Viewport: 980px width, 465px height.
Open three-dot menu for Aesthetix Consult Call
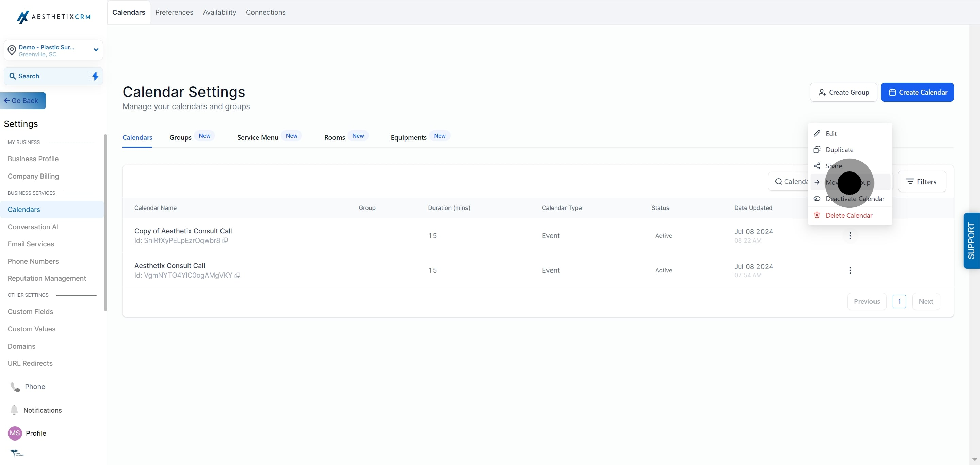(850, 270)
